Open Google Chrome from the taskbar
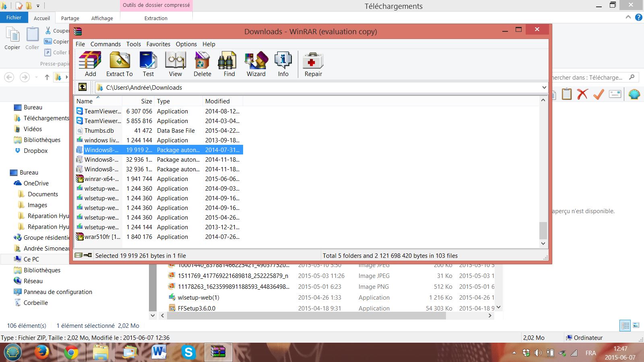The image size is (644, 362). point(71,353)
